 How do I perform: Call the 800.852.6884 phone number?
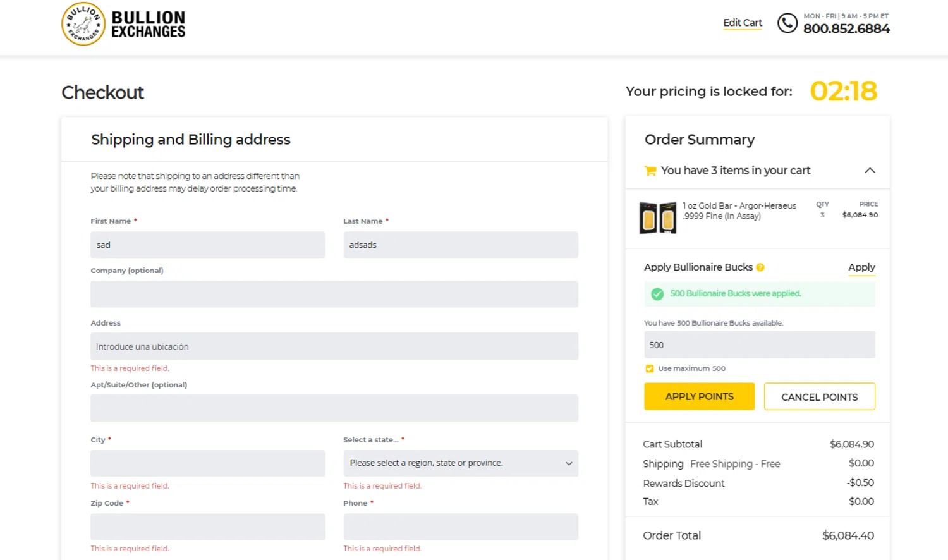click(x=846, y=28)
